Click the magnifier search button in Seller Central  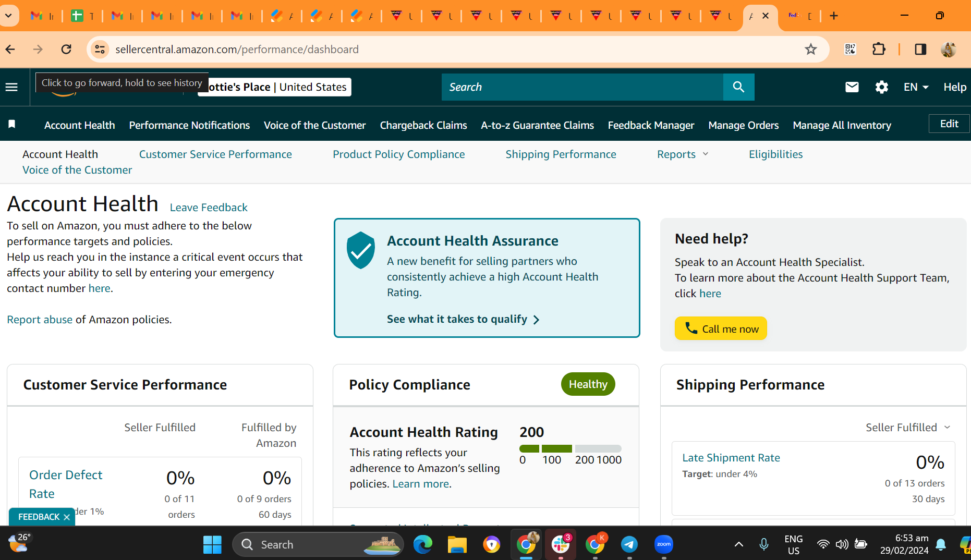tap(738, 87)
